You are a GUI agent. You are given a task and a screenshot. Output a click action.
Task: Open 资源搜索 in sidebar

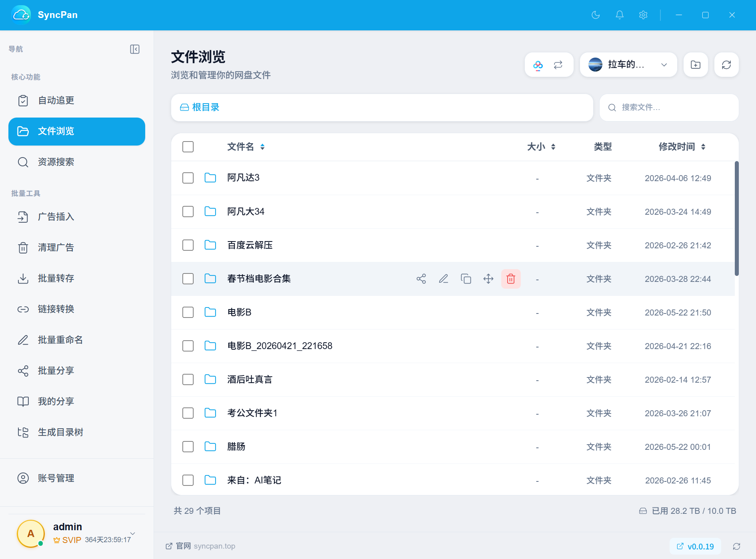(77, 162)
